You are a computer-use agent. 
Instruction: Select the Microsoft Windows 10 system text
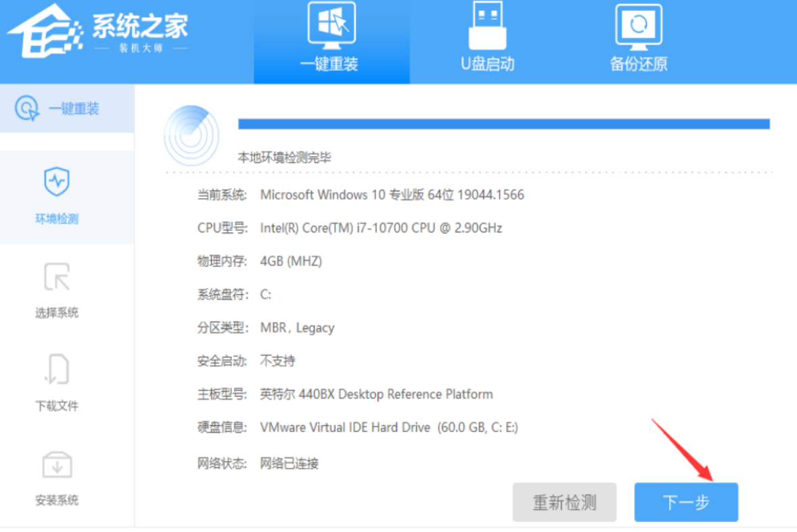pyautogui.click(x=392, y=195)
